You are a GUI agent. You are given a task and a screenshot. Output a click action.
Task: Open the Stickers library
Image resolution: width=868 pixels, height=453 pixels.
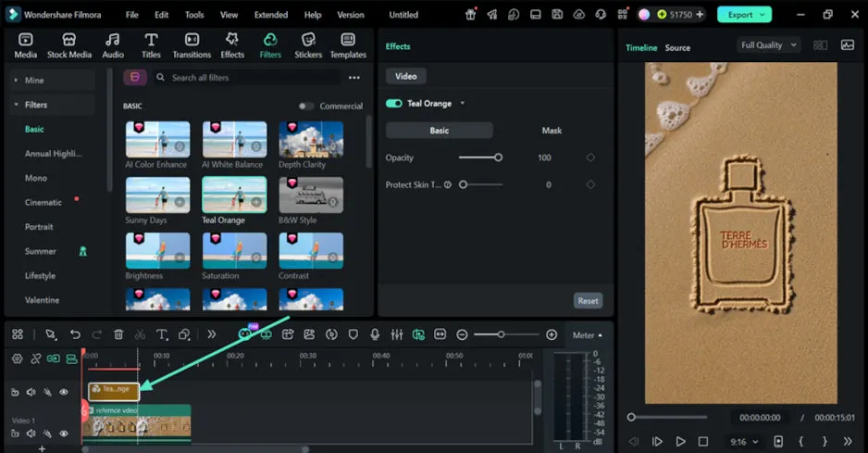click(308, 45)
